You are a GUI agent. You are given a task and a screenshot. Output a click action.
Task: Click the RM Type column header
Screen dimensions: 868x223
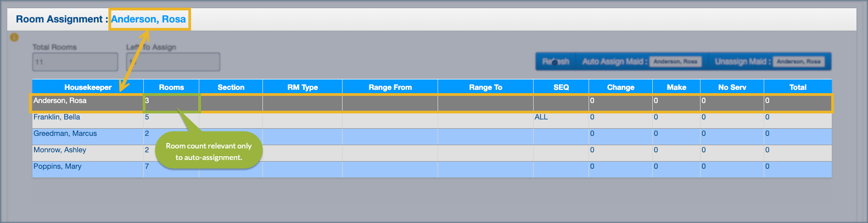pos(303,87)
